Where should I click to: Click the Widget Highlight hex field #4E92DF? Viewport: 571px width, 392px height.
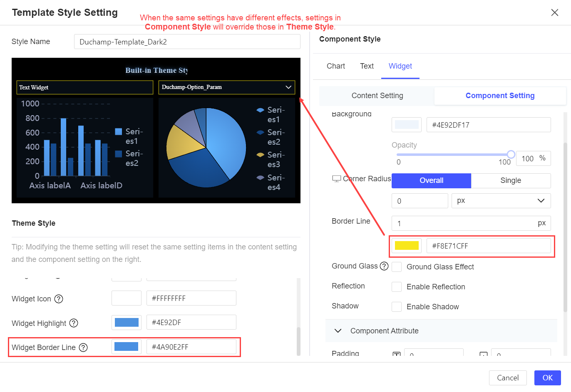coord(191,323)
